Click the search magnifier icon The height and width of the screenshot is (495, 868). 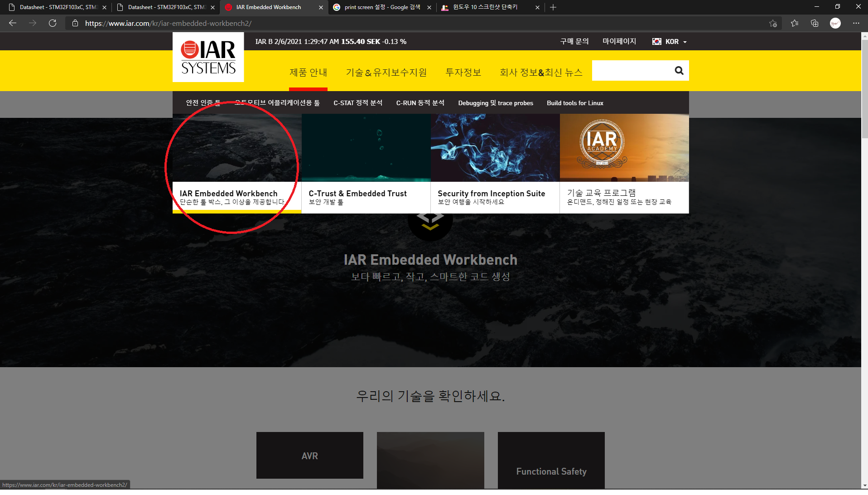[679, 71]
